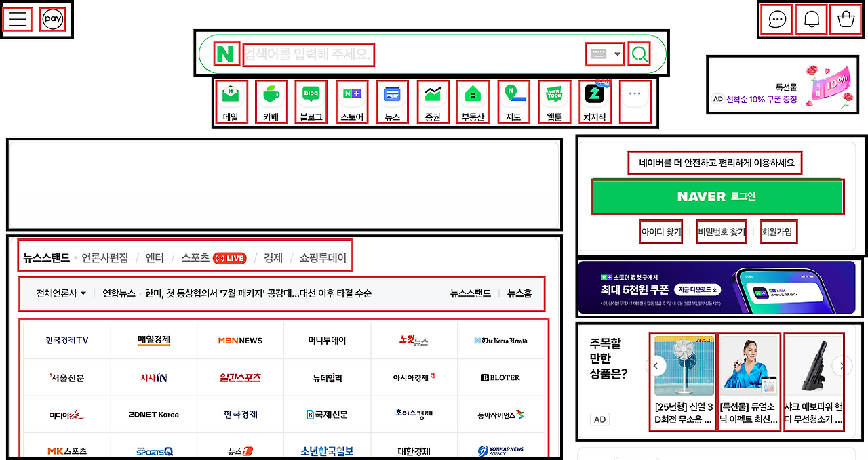Click the 비밀번호 찾기 link

click(x=722, y=232)
